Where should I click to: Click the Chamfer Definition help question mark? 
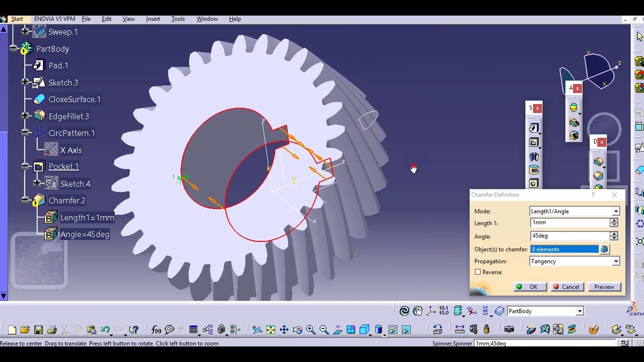click(593, 195)
